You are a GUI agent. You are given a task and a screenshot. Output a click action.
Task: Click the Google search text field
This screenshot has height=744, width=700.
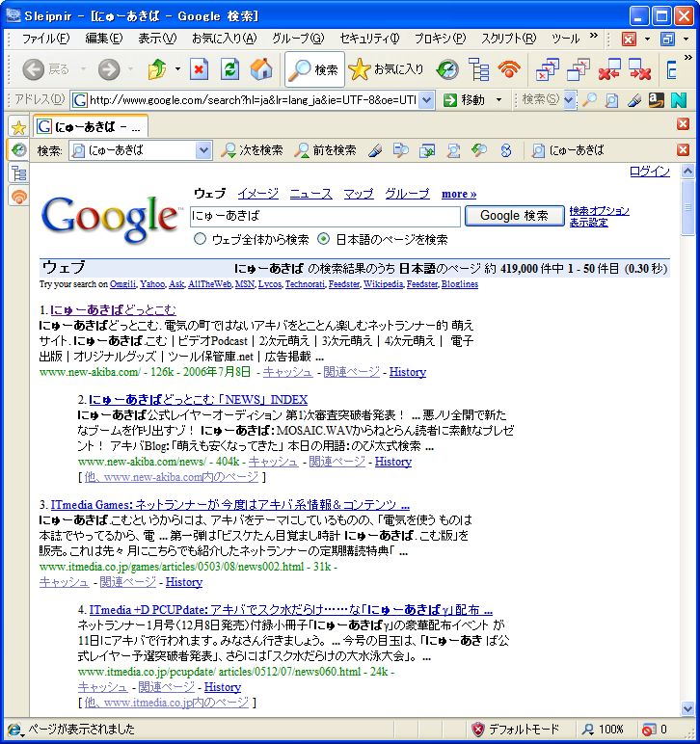[x=325, y=217]
